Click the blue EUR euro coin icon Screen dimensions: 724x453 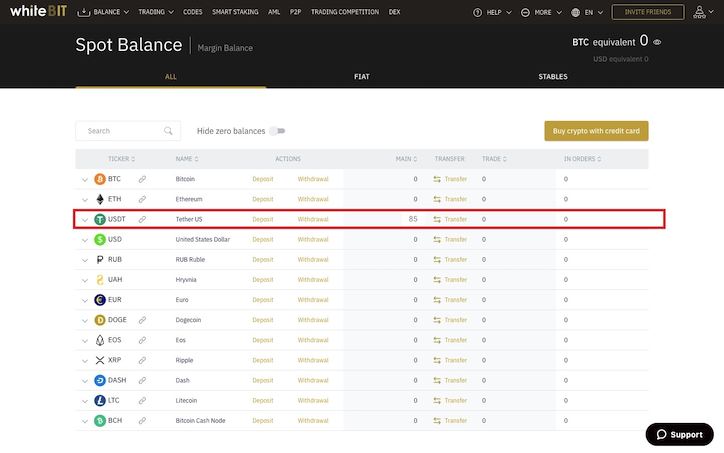(100, 300)
